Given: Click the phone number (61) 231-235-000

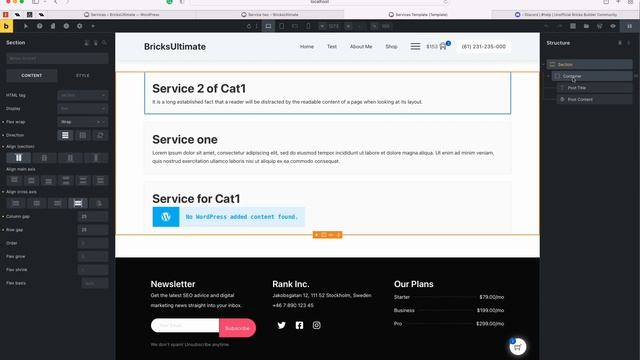Looking at the screenshot, I should point(484,47).
